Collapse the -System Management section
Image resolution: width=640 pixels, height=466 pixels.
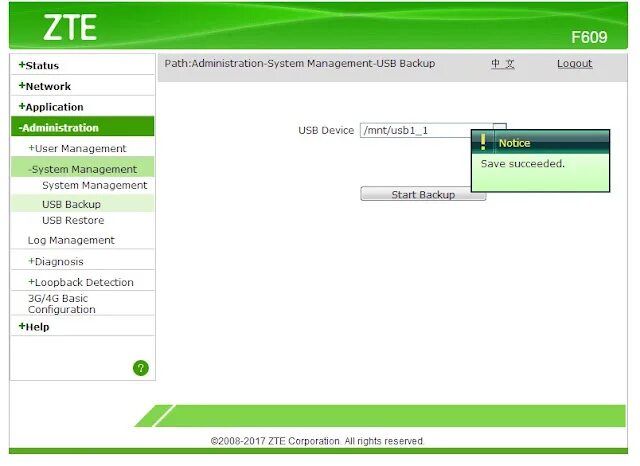[x=82, y=169]
